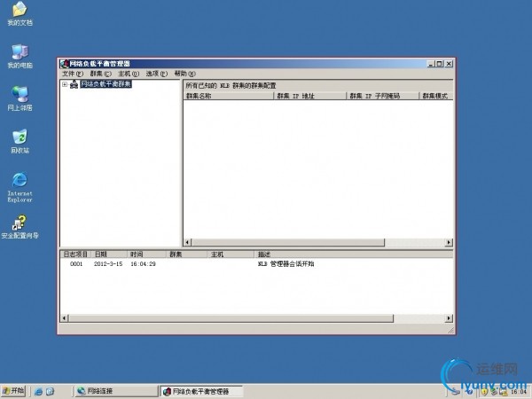The height and width of the screenshot is (399, 532).
Task: Select log entry 0001
Action: (x=76, y=264)
